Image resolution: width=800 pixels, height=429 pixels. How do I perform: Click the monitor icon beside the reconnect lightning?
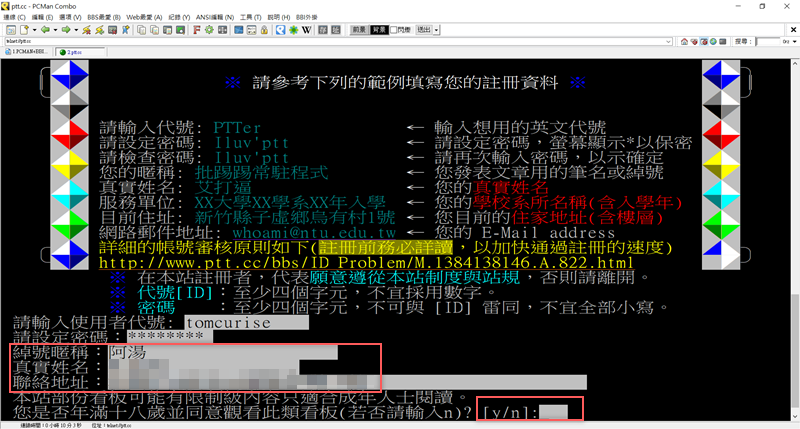click(113, 30)
